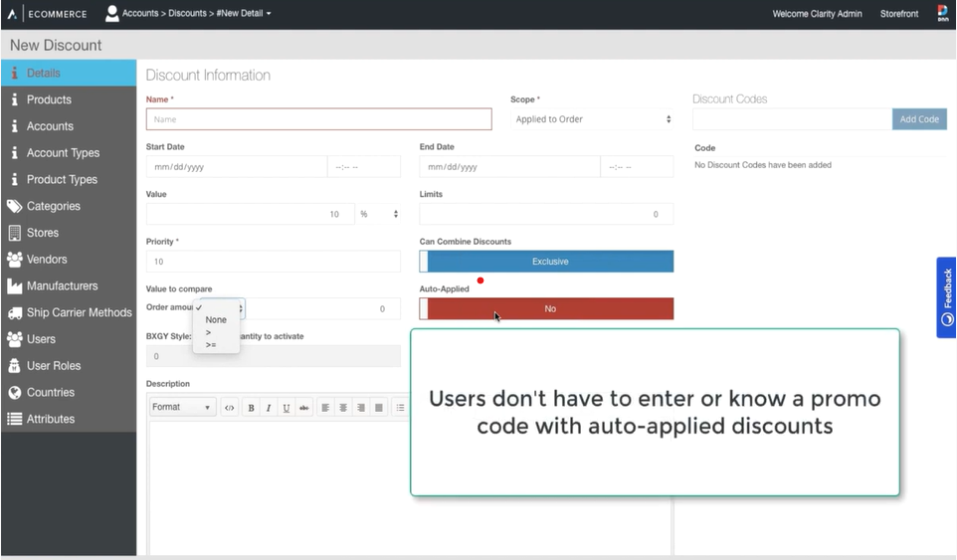Click the Countries globe icon
Image resolution: width=957 pixels, height=560 pixels.
(x=15, y=392)
